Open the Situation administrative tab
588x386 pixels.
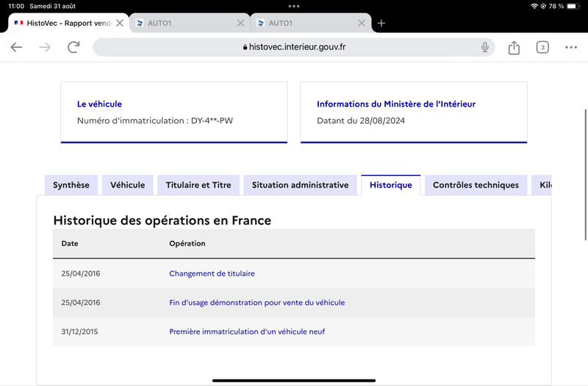301,185
